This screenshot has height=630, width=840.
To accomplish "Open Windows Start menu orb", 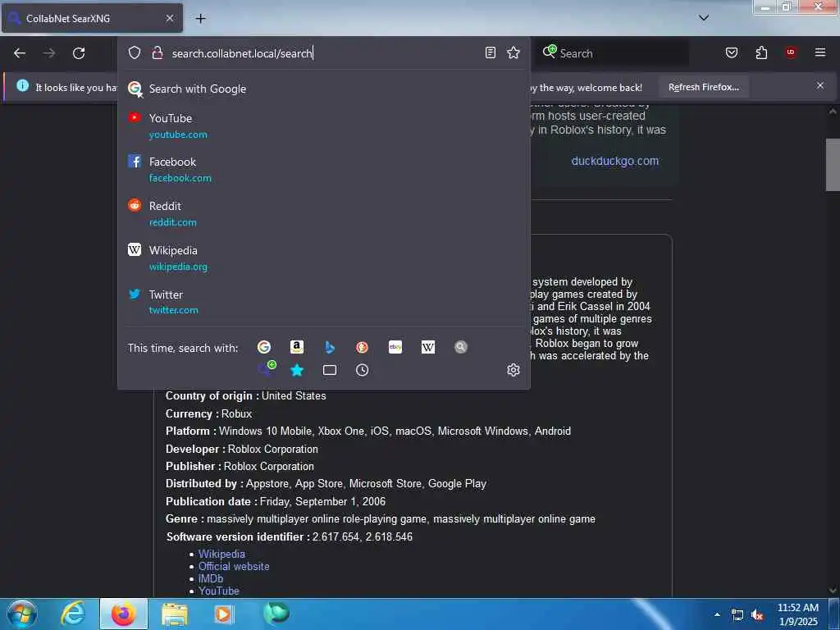I will (x=22, y=614).
